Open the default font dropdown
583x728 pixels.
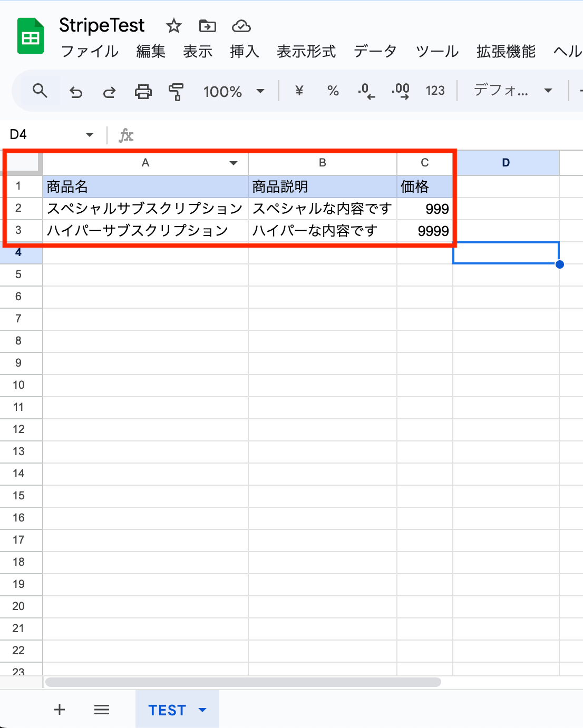pyautogui.click(x=513, y=91)
